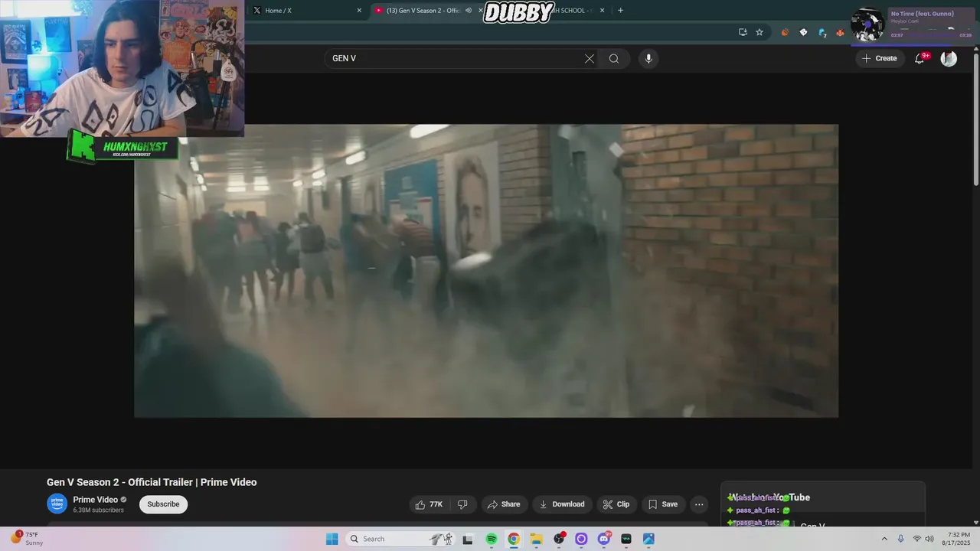Screen dimensions: 980x551
Task: Open the Windows Start menu
Action: point(332,539)
